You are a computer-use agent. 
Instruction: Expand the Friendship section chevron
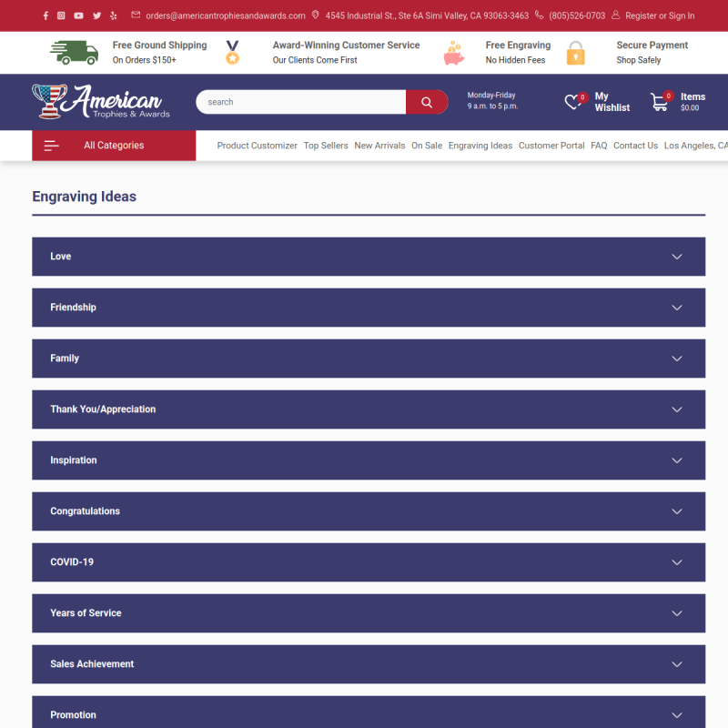pos(676,308)
